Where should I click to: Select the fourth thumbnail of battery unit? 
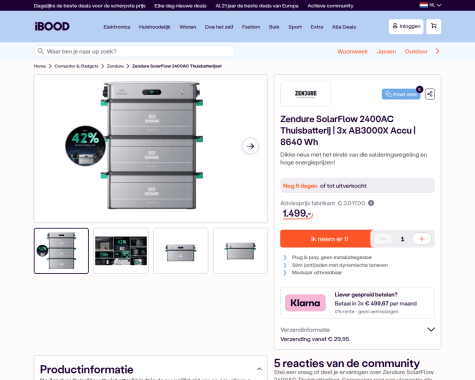(240, 251)
